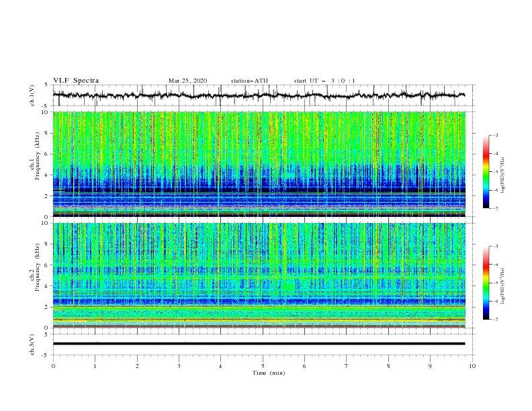Click the ch.2 spectrogram color scale bar
532x411 pixels.
[x=486, y=283]
